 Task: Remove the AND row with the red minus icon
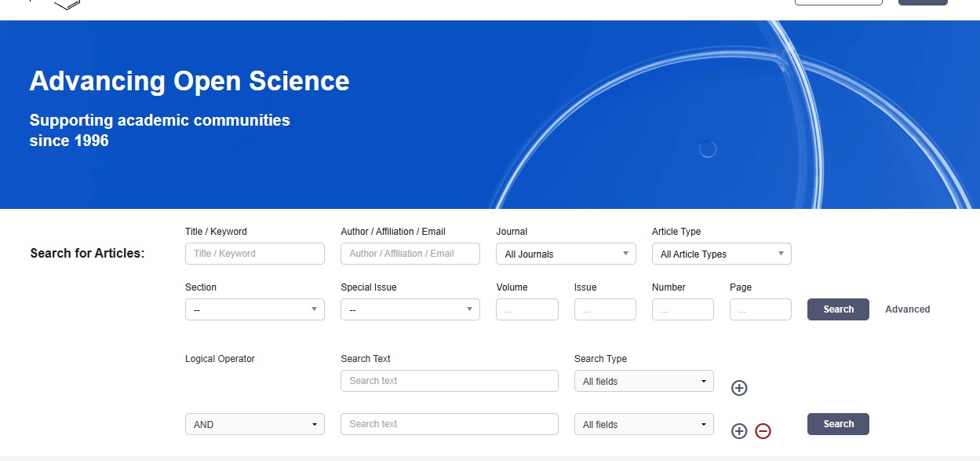click(763, 431)
